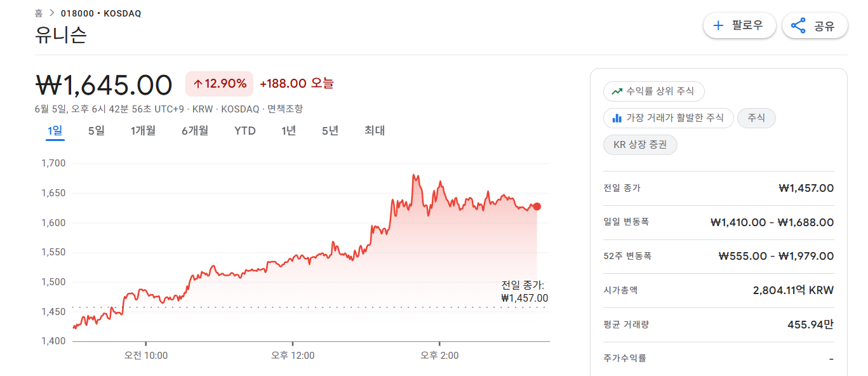The image size is (868, 376).
Task: Click the share icon next to 공유
Action: [799, 25]
